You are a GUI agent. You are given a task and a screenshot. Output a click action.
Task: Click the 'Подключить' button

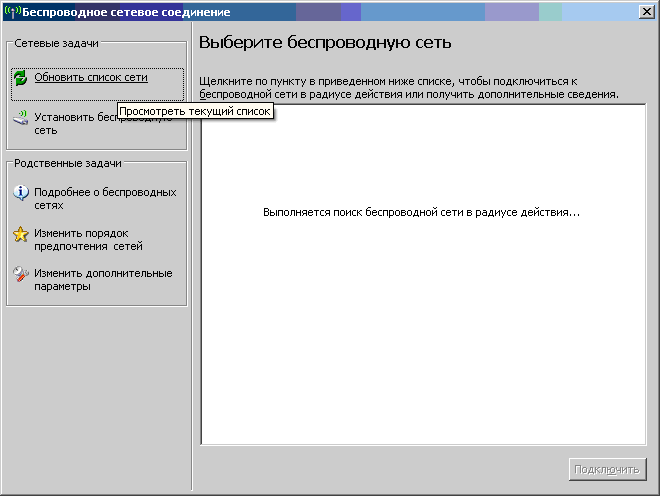click(x=607, y=469)
